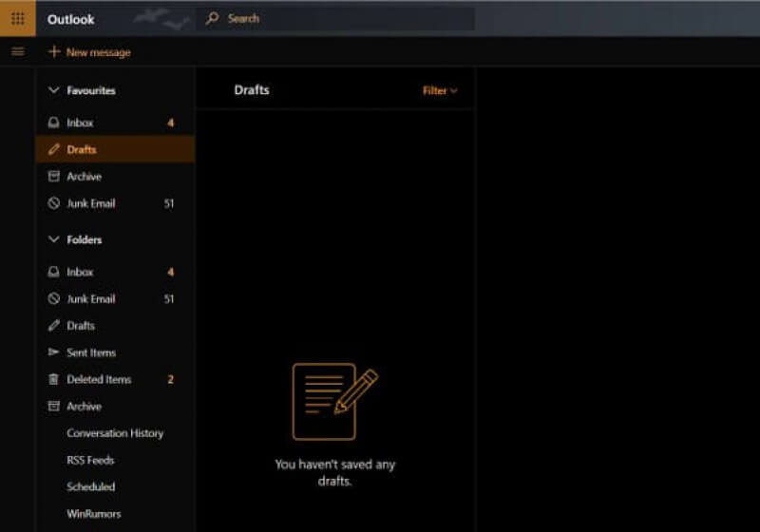Open the RSS Feeds folder
Screen dimensions: 760x532
(90, 460)
